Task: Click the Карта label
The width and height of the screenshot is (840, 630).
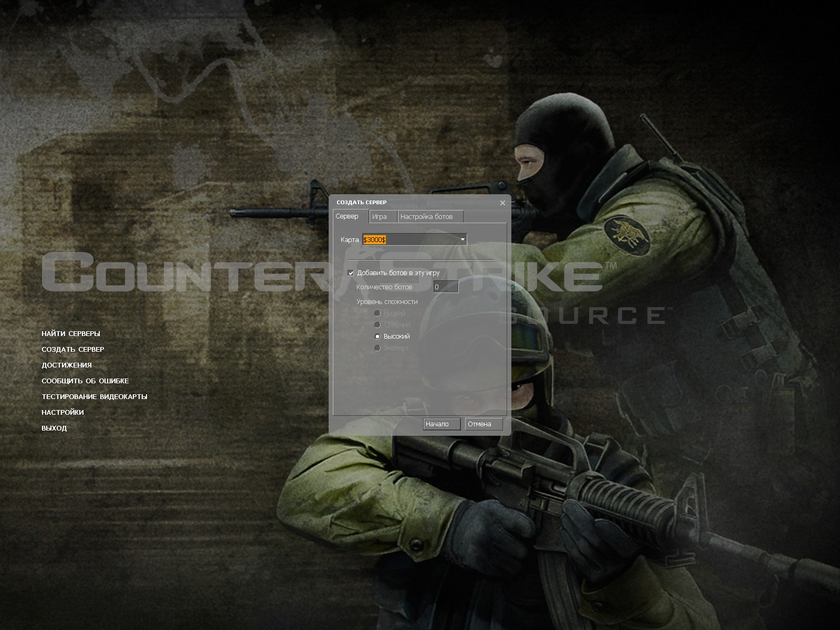Action: (350, 240)
